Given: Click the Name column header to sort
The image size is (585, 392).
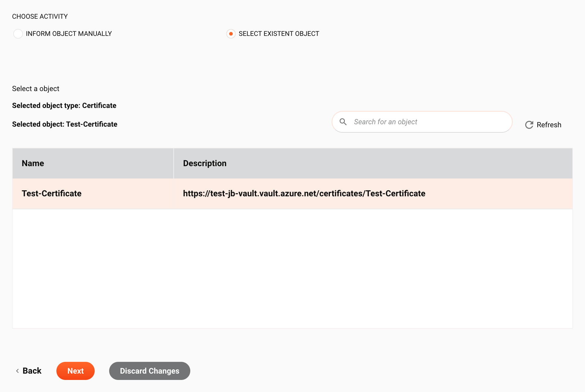Looking at the screenshot, I should (33, 163).
